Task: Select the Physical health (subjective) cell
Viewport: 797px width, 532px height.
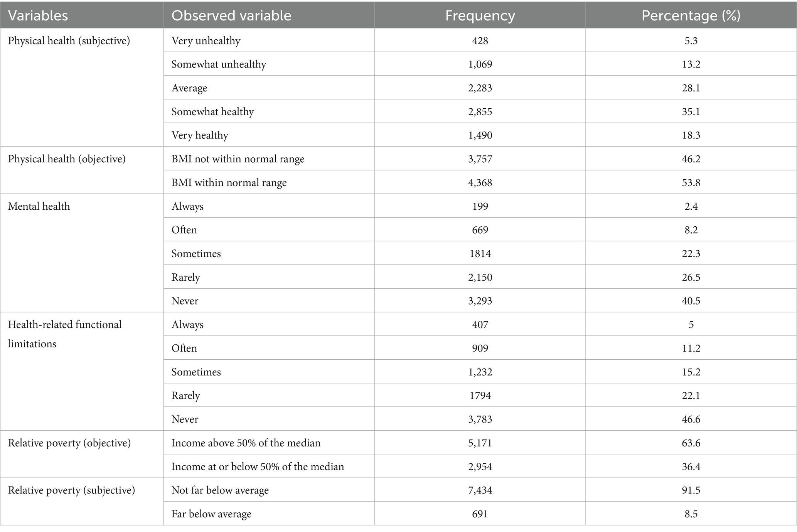Action: point(69,41)
